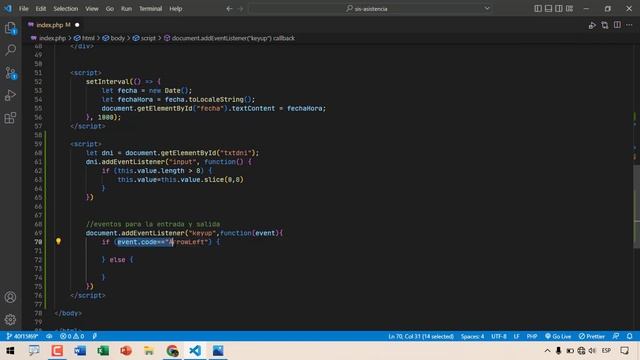Open PowerPoint from the taskbar
This screenshot has height=360, width=640.
click(x=126, y=351)
